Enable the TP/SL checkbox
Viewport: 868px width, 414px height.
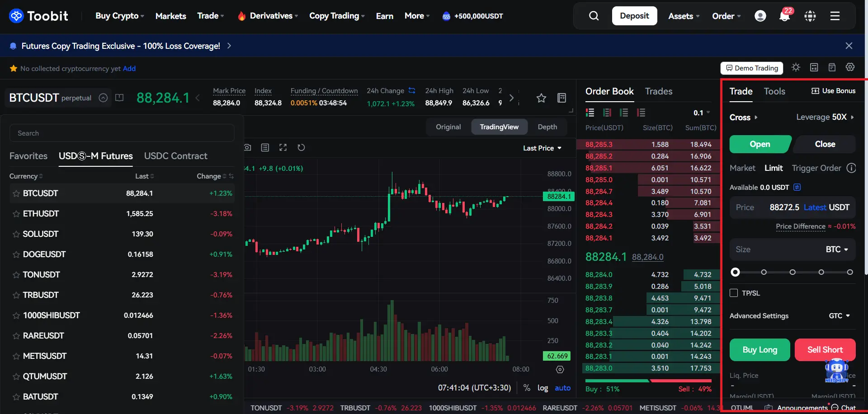734,293
